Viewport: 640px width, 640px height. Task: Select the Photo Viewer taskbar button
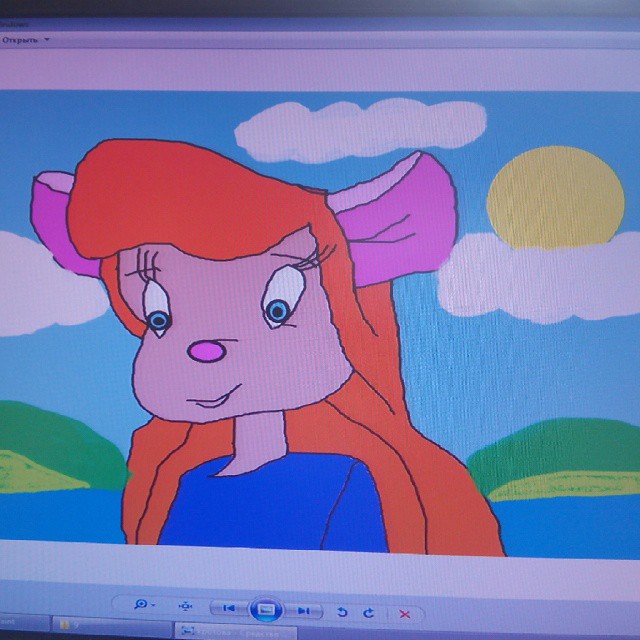236,631
